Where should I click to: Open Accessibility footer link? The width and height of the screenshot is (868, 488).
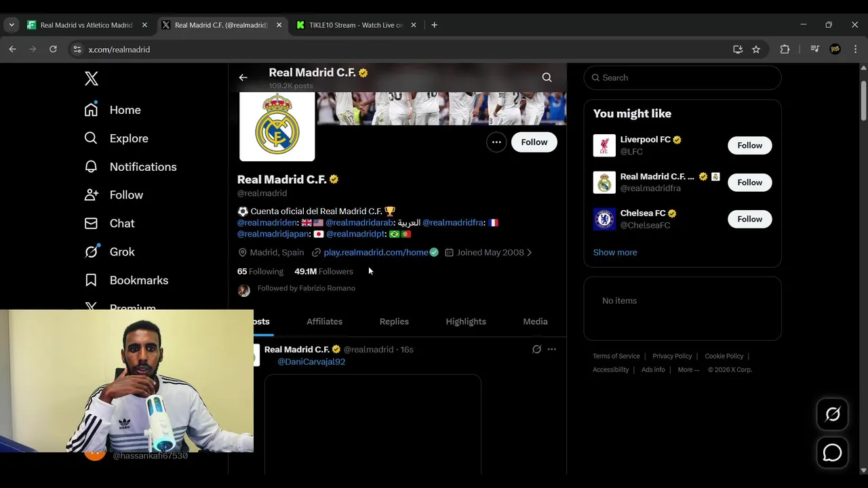(611, 370)
